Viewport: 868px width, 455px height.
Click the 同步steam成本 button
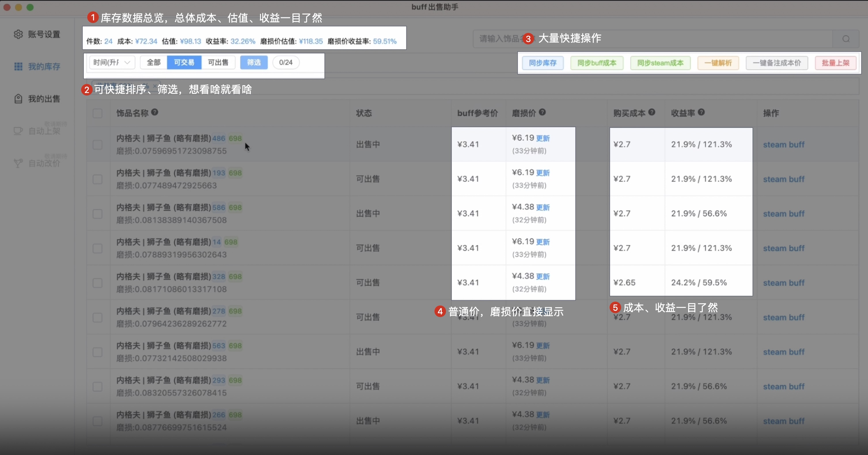[x=660, y=63]
